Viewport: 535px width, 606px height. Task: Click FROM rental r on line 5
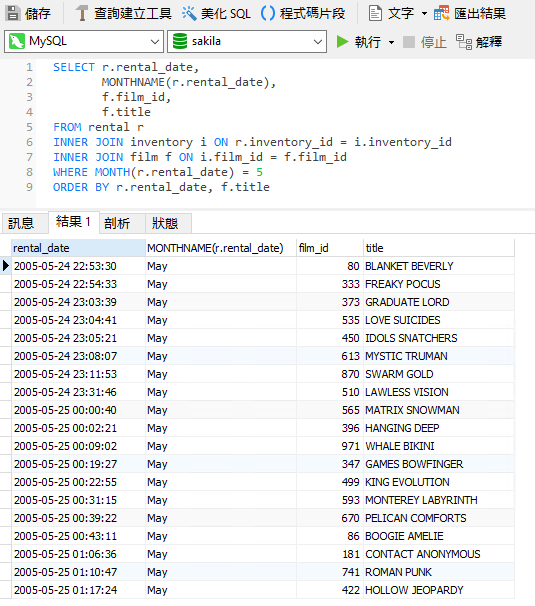pyautogui.click(x=98, y=127)
